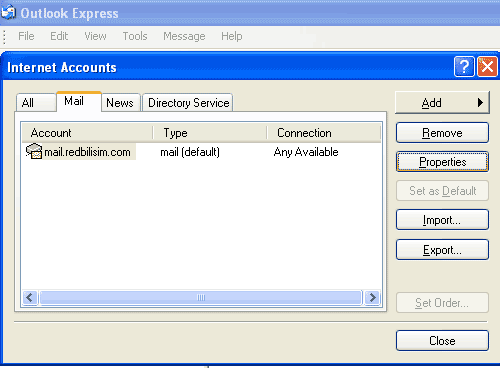Screen dimensions: 500x368
Task: Expand the Add button submenu
Action: 442,103
